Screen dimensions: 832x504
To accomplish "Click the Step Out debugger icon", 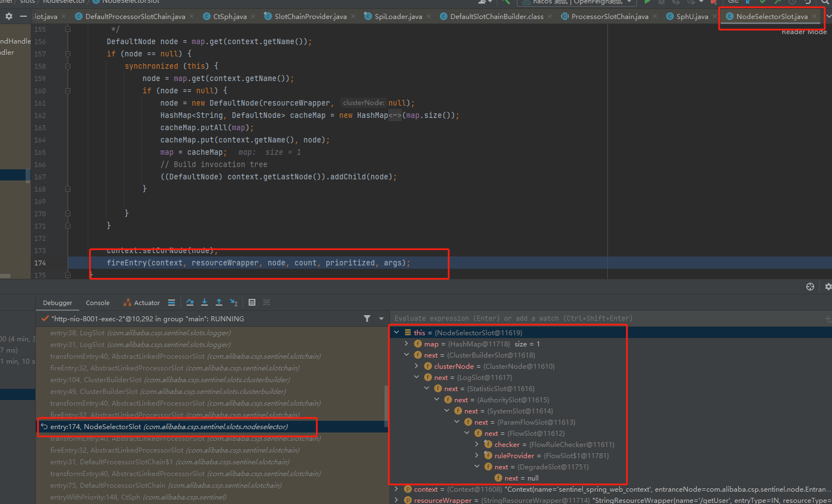I will [219, 302].
